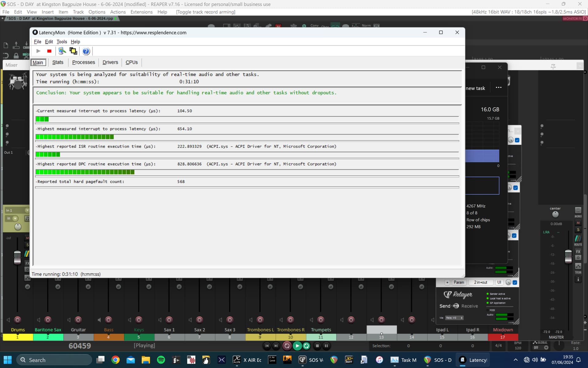Click the BPM 120 tempo field
Viewport: 588px width, 368px height.
pyautogui.click(x=518, y=346)
